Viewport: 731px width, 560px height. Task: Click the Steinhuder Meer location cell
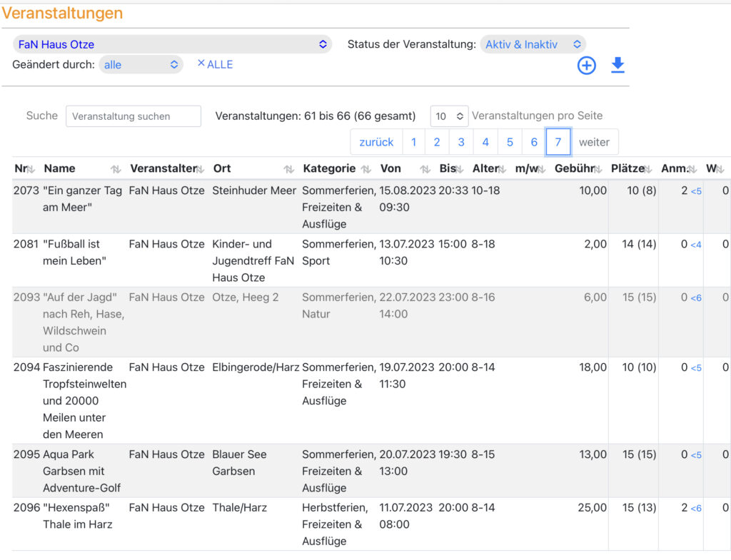[x=254, y=190]
